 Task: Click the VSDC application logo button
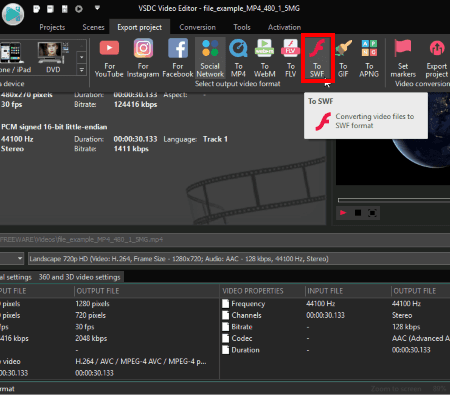[x=13, y=14]
